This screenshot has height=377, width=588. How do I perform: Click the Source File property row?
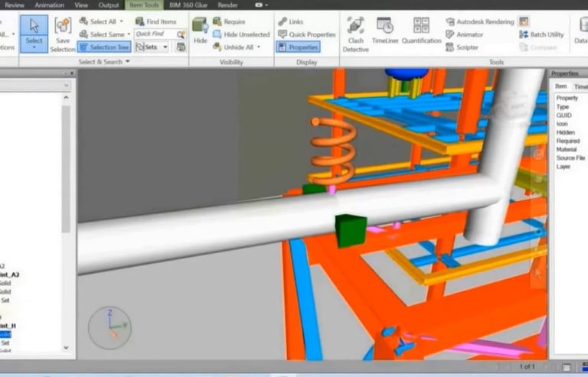coord(570,158)
